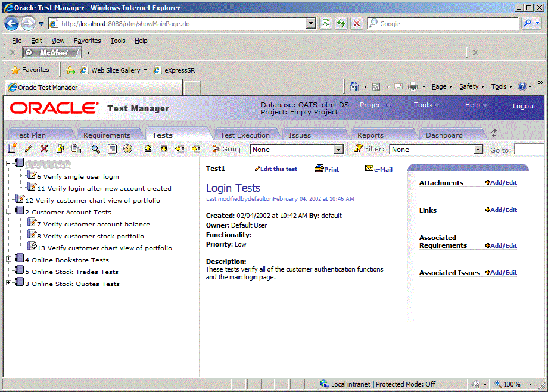Open the Safety menu dropdown
Viewport: 548px width, 392px height.
pos(472,86)
